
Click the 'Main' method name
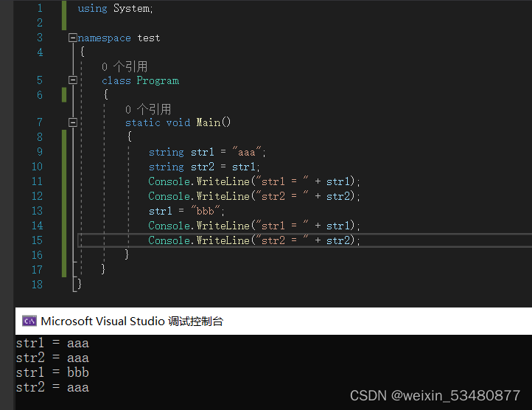point(209,122)
